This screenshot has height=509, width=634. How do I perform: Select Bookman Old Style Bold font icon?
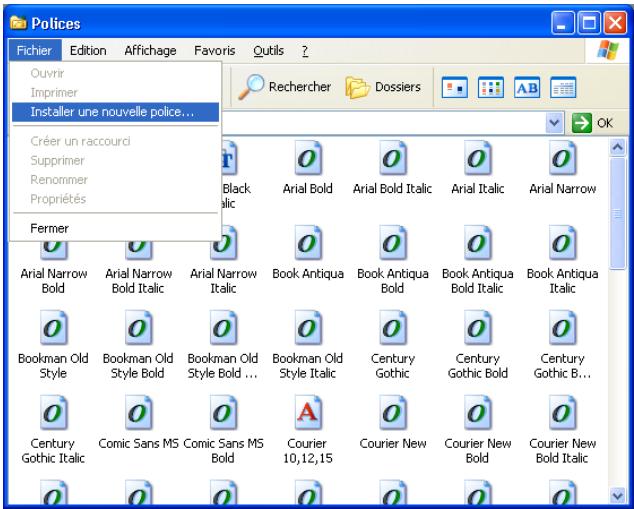[x=138, y=327]
